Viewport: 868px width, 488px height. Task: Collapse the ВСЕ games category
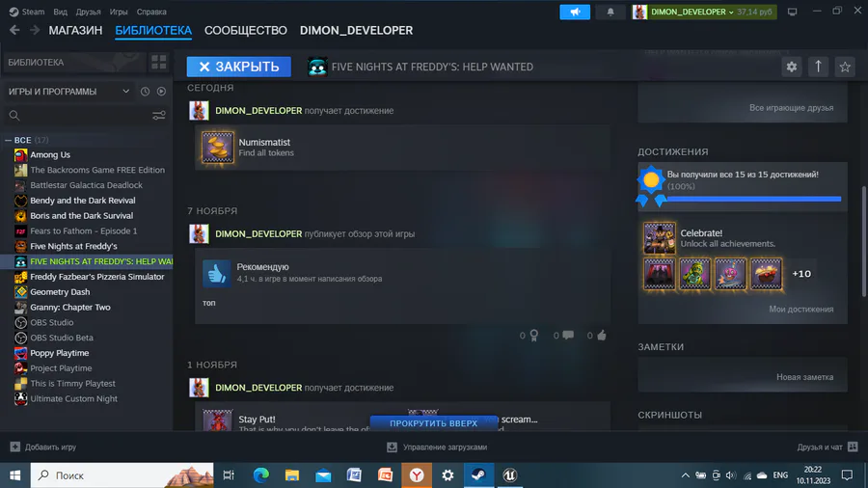click(8, 141)
